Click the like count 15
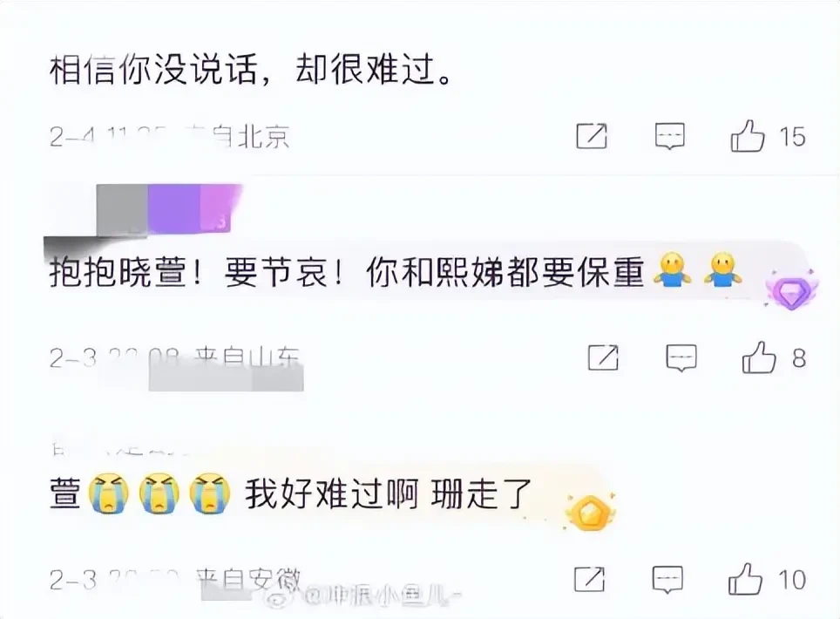Viewport: 840px width, 619px height. (792, 137)
